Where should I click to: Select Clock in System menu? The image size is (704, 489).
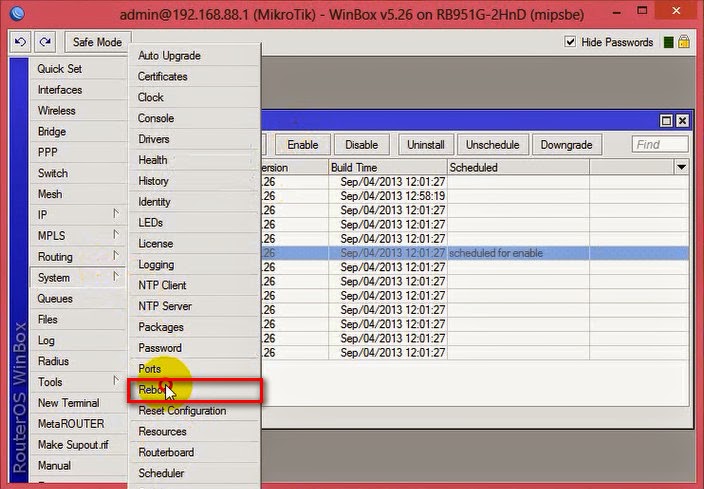[x=194, y=97]
